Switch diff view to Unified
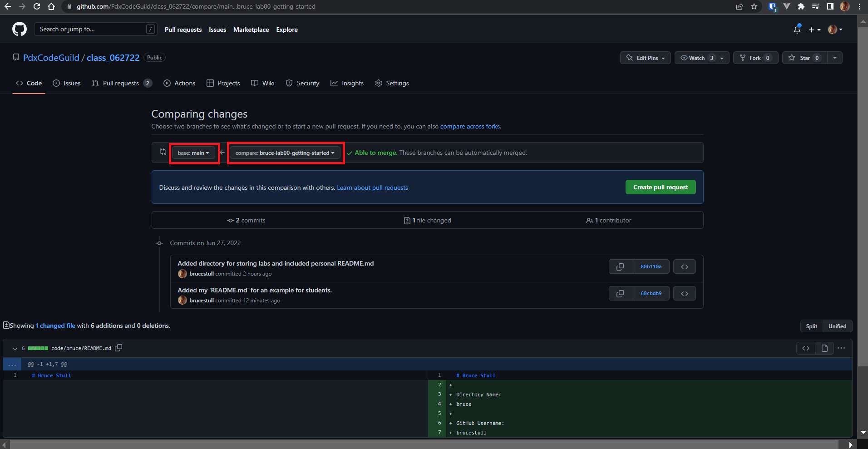This screenshot has width=868, height=449. pyautogui.click(x=837, y=326)
